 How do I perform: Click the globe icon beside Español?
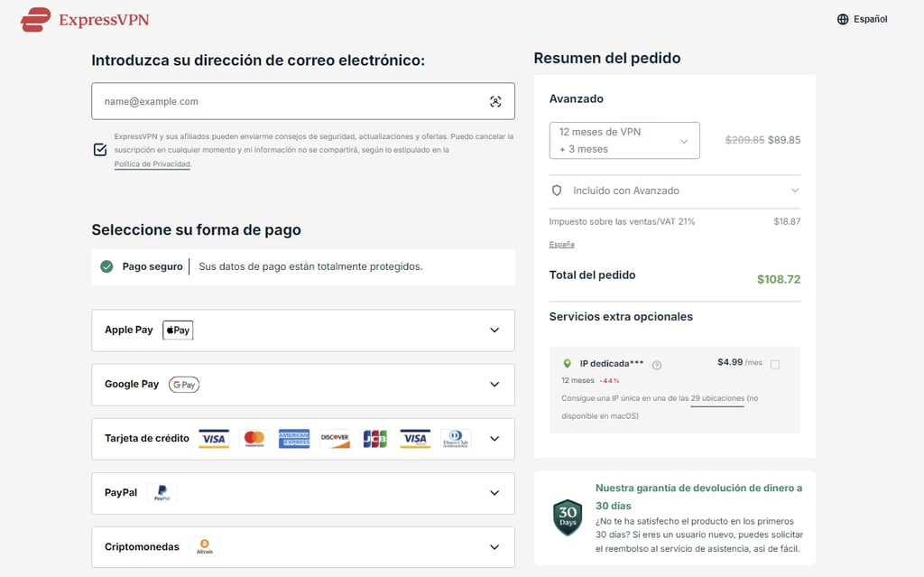point(843,19)
